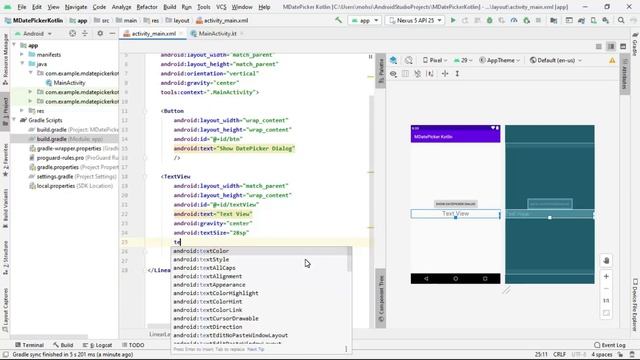Sync project with Gradle files icon
Screen dimensions: 640x360
pyautogui.click(x=581, y=20)
